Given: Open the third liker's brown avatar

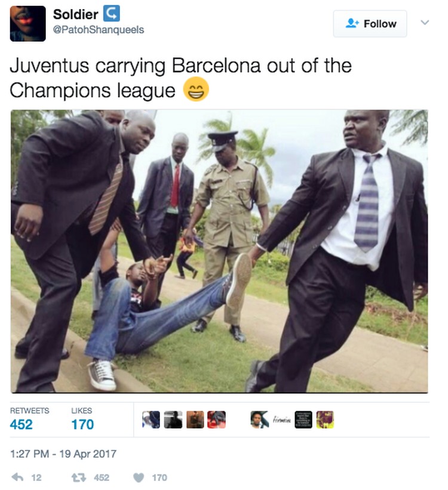Looking at the screenshot, I should pos(195,420).
